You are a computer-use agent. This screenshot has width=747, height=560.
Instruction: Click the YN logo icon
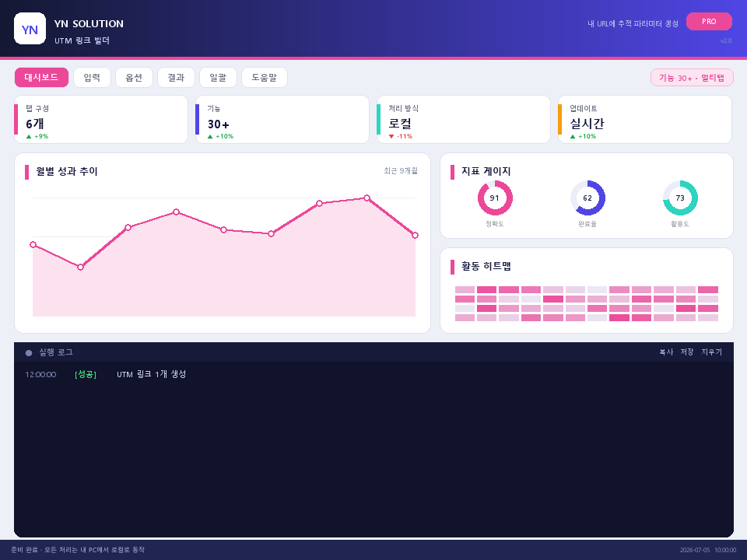(30, 29)
